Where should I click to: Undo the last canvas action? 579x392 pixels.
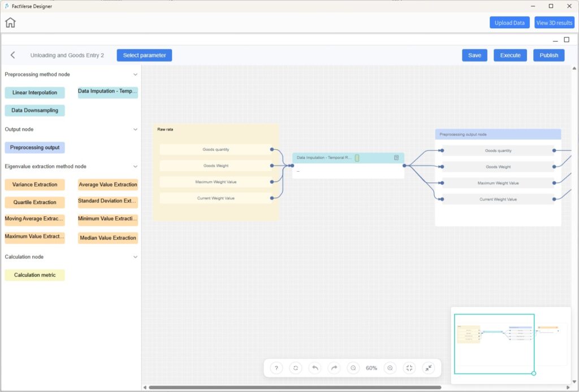point(315,368)
